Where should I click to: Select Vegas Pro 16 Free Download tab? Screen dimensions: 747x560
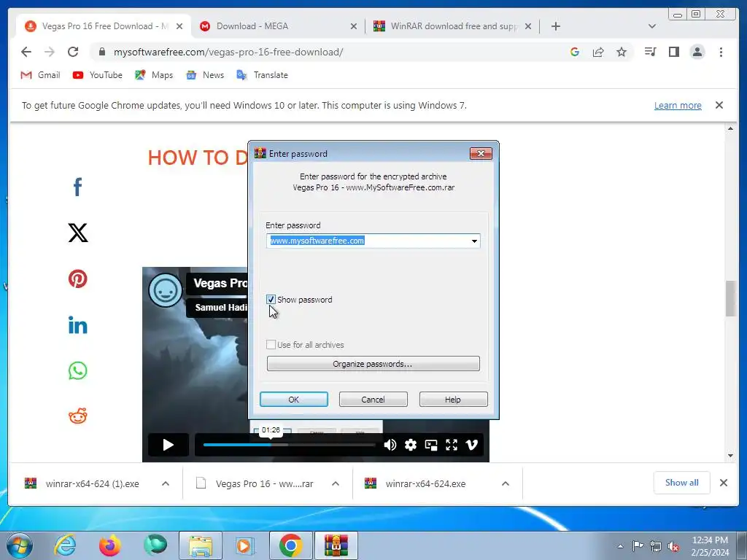click(x=104, y=26)
